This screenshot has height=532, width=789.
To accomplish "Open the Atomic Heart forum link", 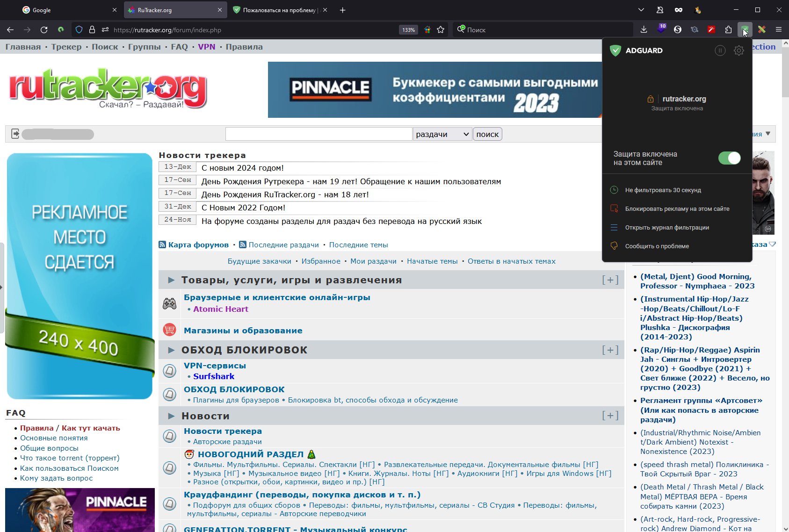I will pyautogui.click(x=221, y=309).
